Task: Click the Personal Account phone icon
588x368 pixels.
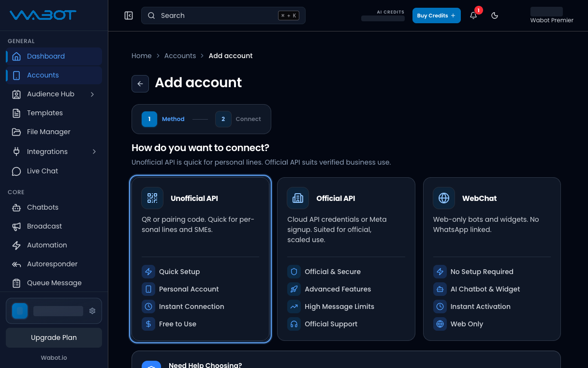Action: [148, 289]
